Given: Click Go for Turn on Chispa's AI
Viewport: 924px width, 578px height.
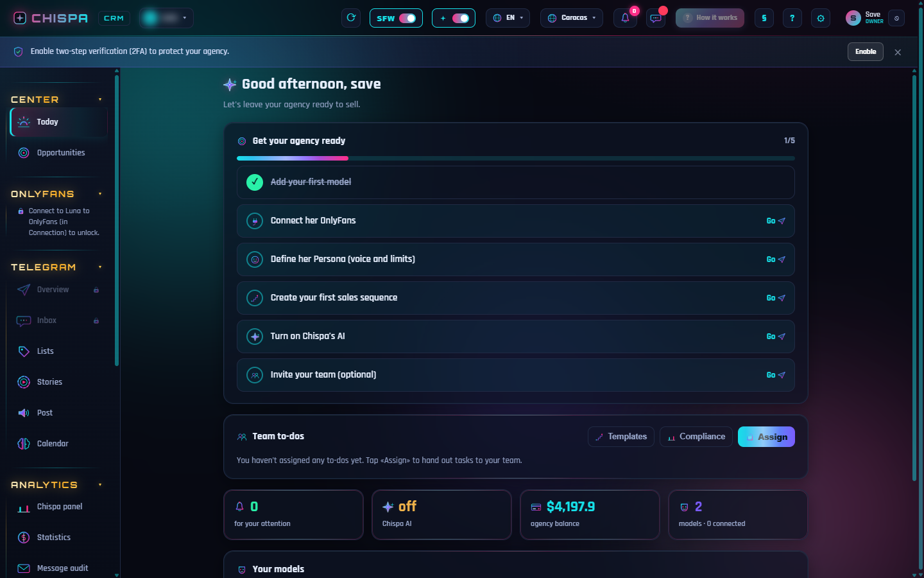Looking at the screenshot, I should 776,337.
